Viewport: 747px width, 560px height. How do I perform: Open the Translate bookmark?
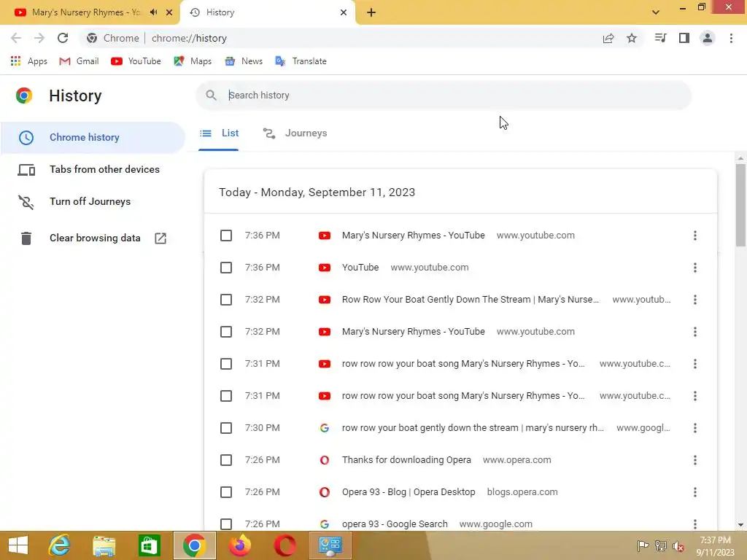click(301, 61)
